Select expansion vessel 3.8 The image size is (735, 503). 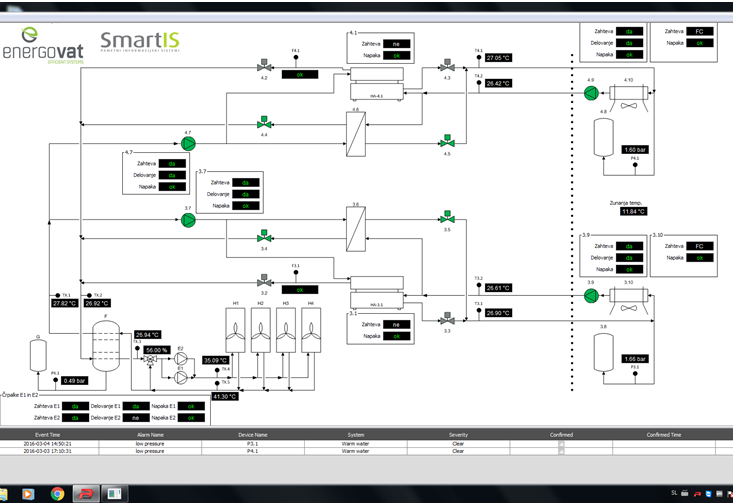[x=604, y=353]
